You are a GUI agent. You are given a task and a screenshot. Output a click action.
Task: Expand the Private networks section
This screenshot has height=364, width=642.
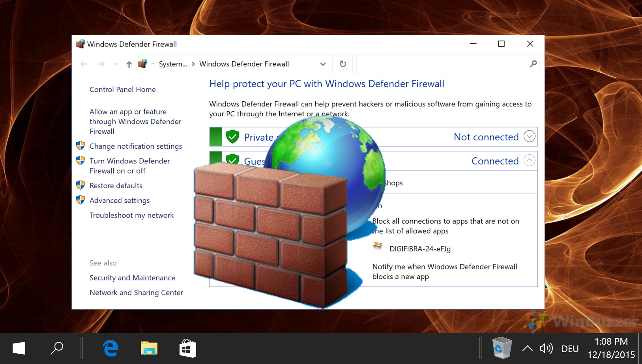(529, 136)
